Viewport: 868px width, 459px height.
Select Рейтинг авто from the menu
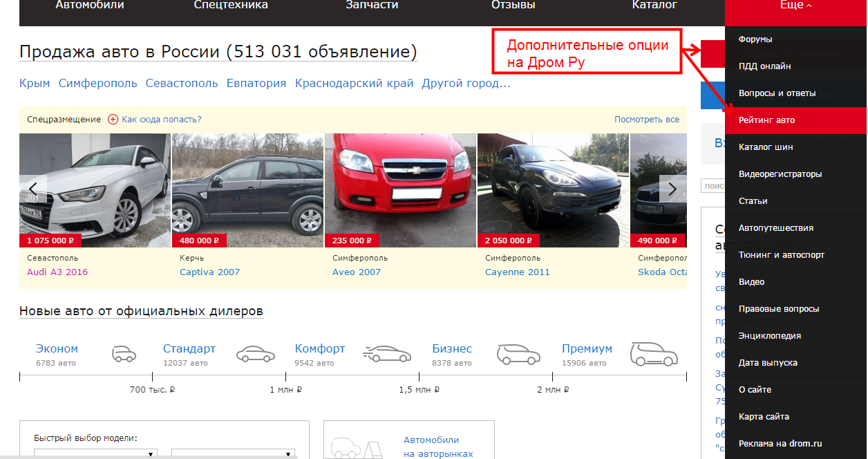(766, 120)
